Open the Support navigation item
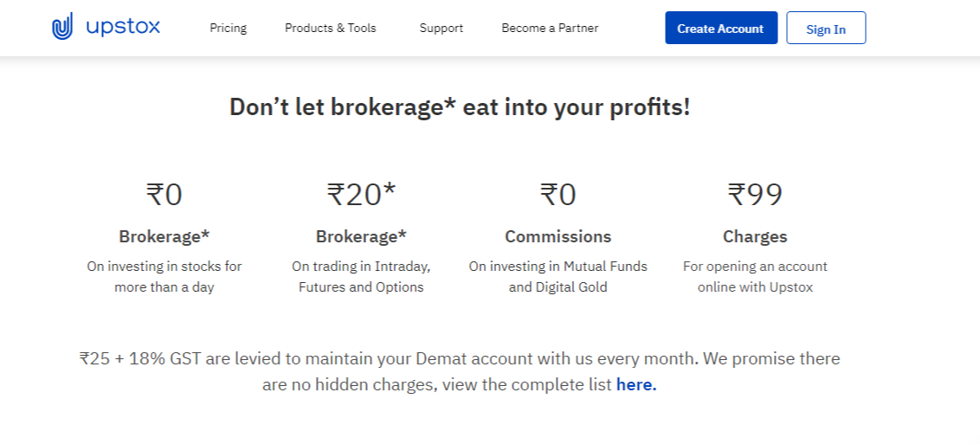Screen dimensions: 980x444 coord(442,28)
